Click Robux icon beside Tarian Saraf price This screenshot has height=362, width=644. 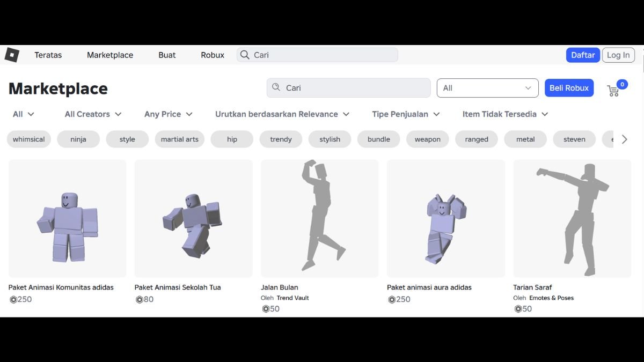pos(518,309)
